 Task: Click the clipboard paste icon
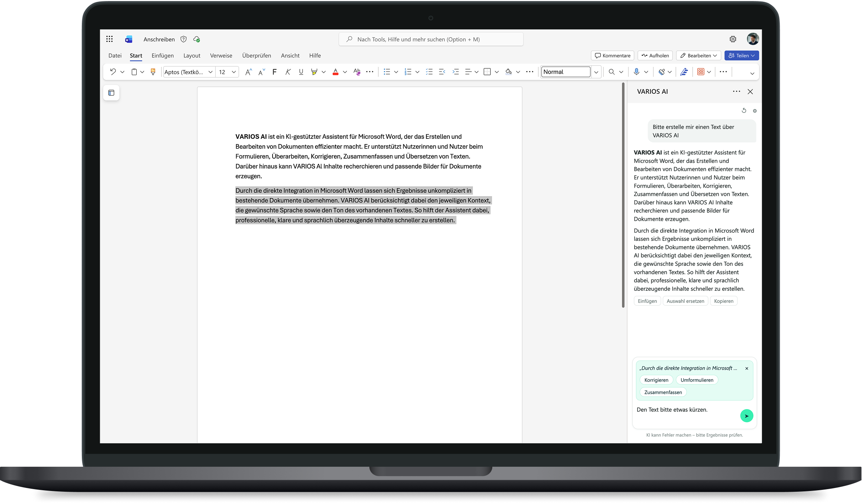click(134, 72)
